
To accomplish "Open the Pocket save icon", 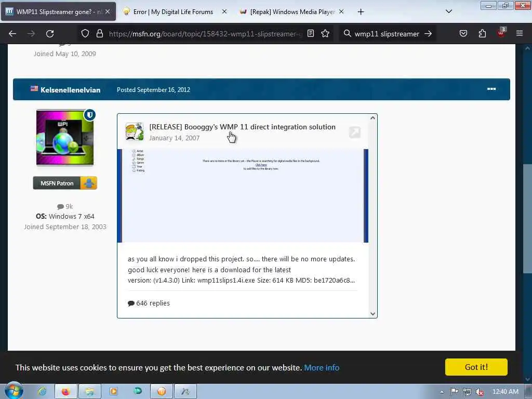I will (x=463, y=33).
